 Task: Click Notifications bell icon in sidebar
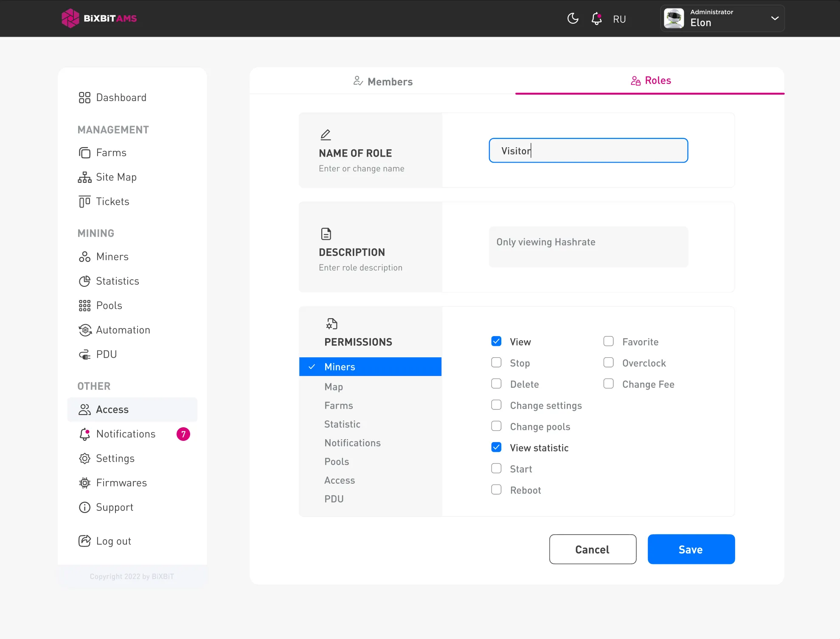click(84, 434)
